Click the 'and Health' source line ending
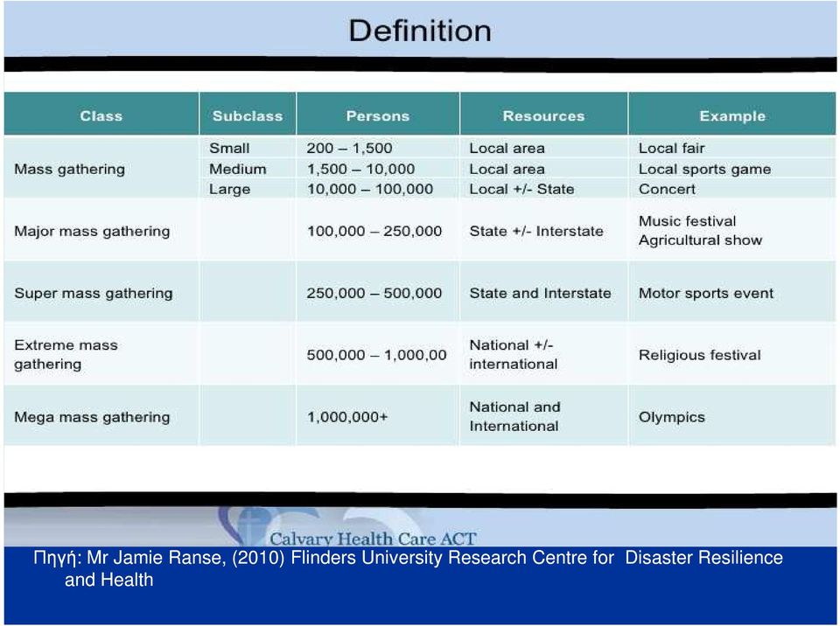This screenshot has height=626, width=840. 108,580
